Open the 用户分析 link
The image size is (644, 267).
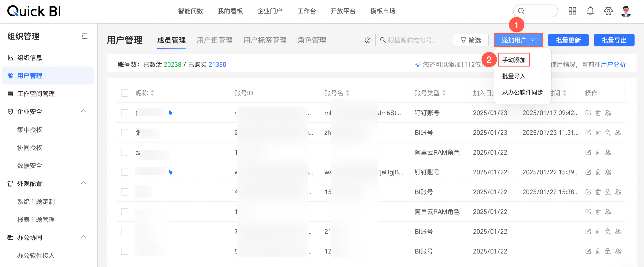pos(613,65)
